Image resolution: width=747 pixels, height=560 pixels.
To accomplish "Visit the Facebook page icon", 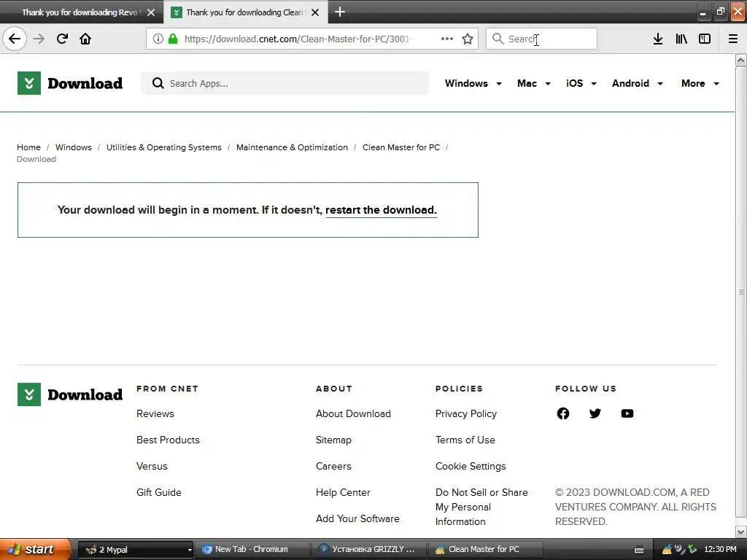I will (x=562, y=413).
